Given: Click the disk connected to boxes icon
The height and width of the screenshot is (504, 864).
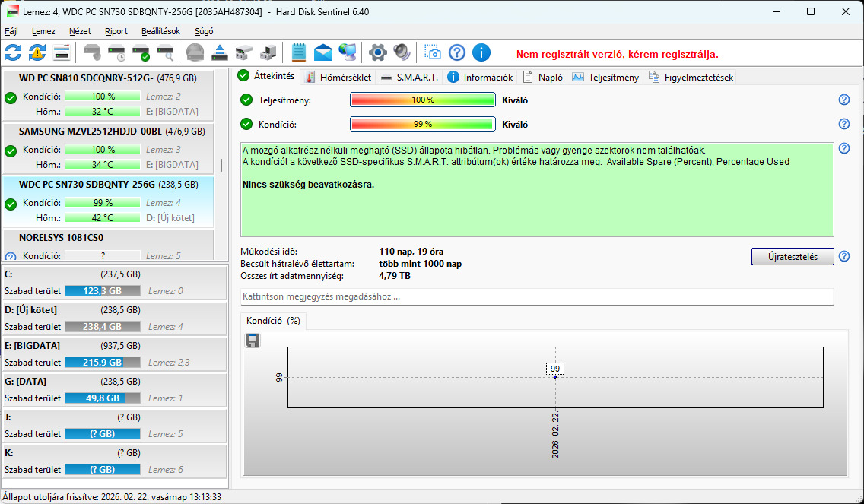Looking at the screenshot, I should 243,53.
